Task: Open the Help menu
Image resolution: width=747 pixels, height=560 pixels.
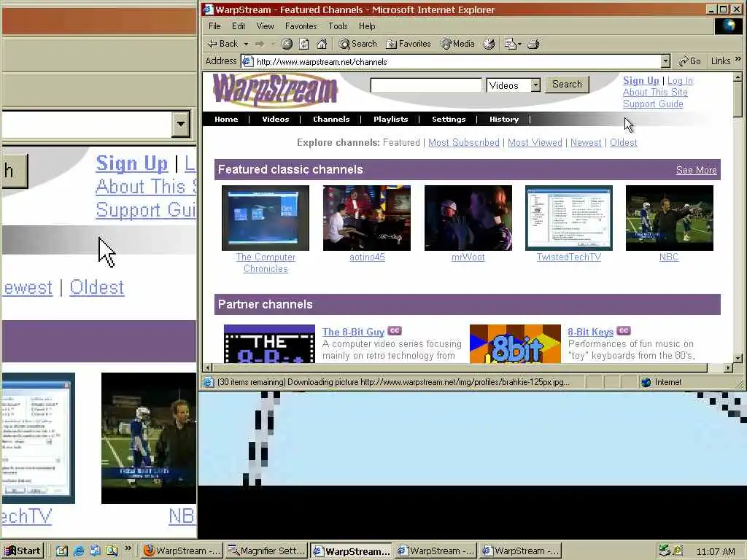Action: [x=367, y=26]
